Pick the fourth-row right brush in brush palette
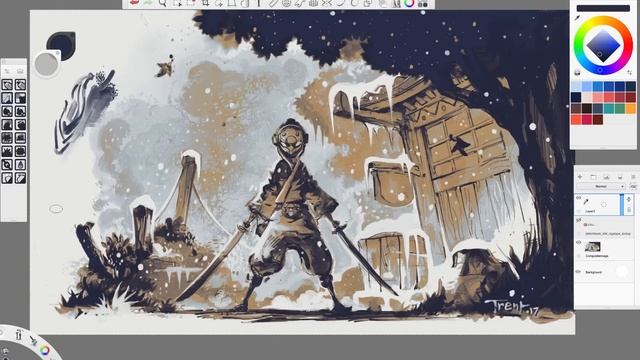The height and width of the screenshot is (360, 640). pos(20,124)
